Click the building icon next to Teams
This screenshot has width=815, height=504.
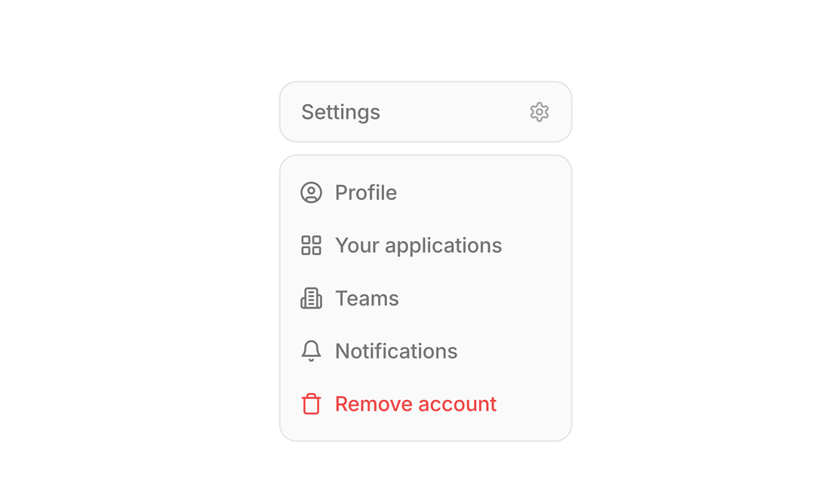311,298
